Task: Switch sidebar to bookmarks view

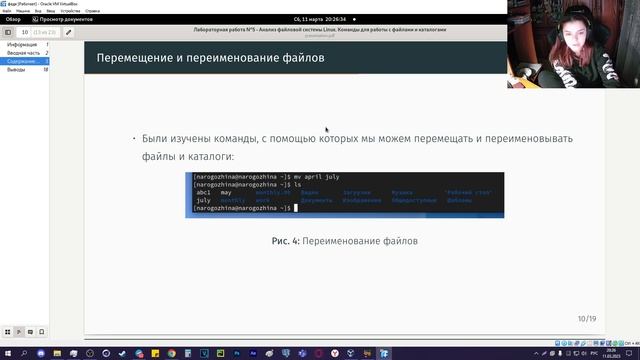Action: 42,332
